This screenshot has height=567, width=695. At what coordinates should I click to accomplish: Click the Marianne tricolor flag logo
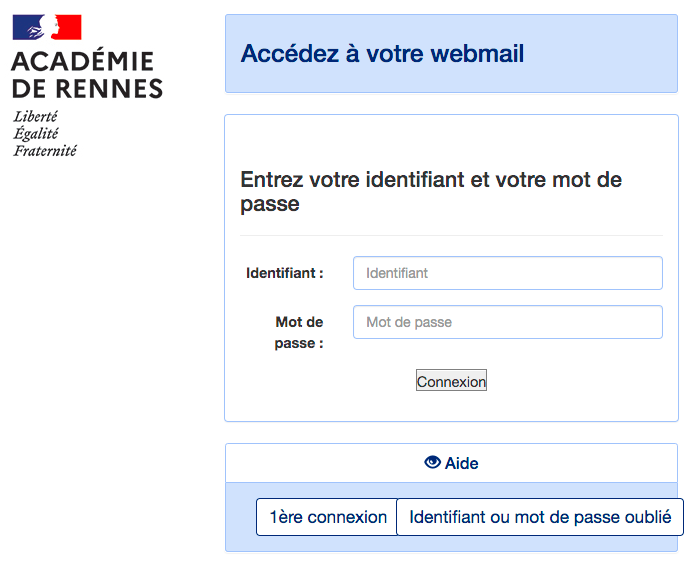pos(47,27)
